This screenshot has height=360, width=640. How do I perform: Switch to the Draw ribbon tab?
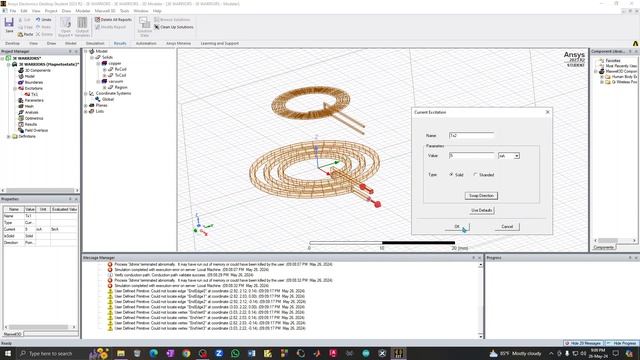click(51, 43)
